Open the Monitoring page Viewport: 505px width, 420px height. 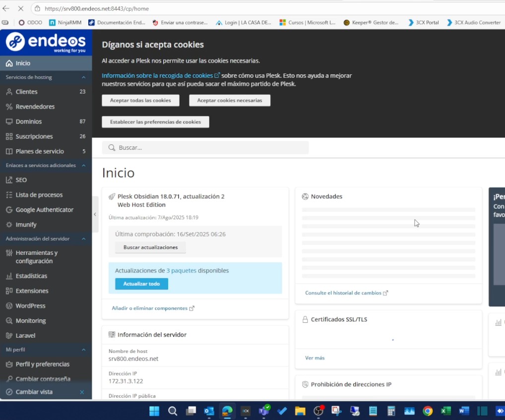[30, 321]
